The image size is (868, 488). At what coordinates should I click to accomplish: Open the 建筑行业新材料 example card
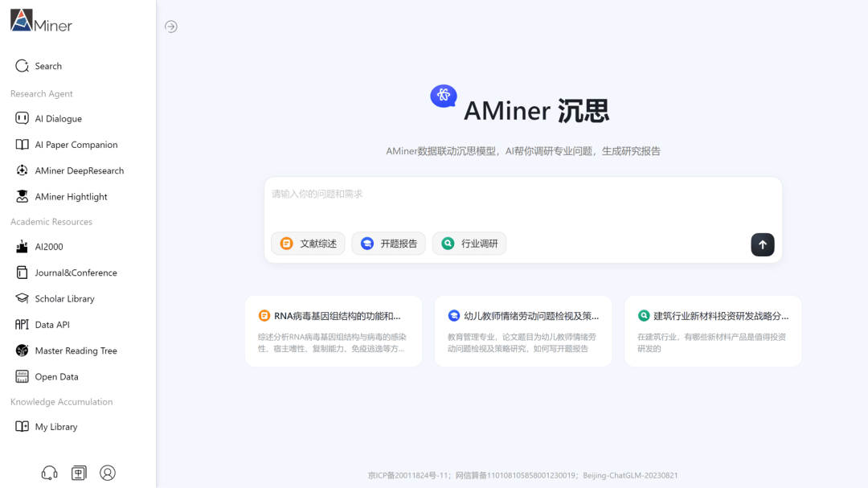[713, 331]
